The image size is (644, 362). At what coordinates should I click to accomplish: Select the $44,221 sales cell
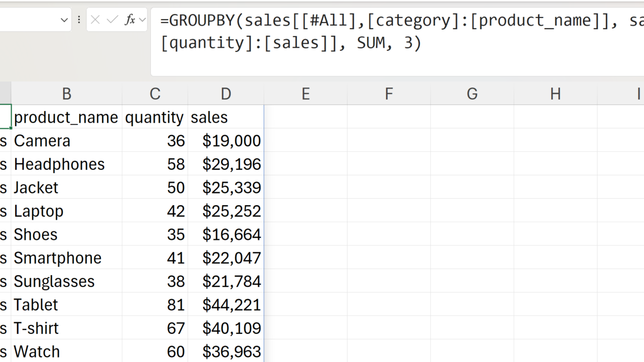(226, 305)
